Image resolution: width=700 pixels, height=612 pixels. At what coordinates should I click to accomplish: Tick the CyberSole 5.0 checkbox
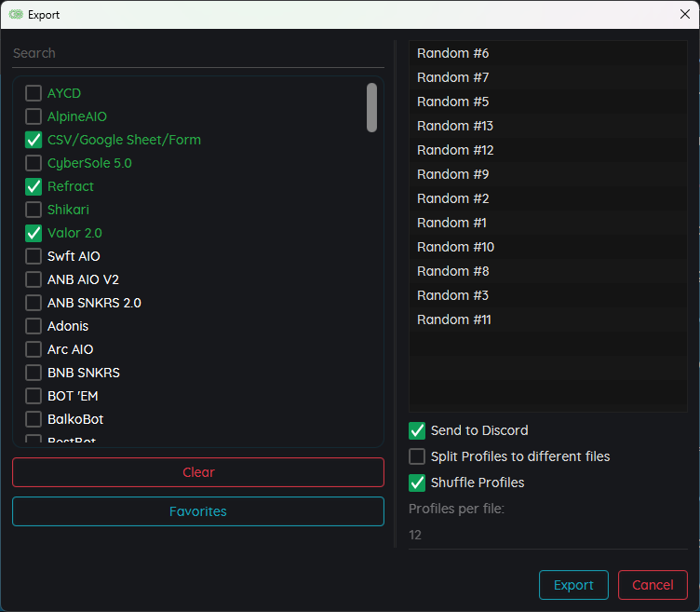pos(34,163)
